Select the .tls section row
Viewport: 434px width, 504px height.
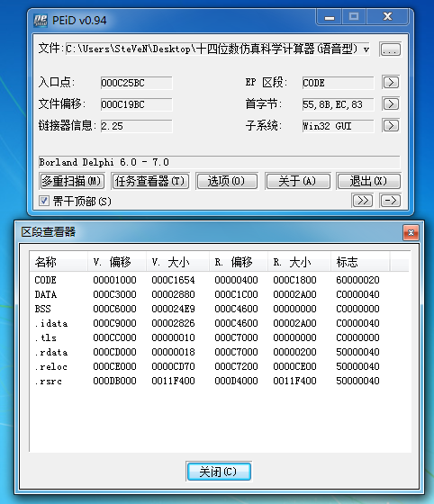(x=207, y=337)
